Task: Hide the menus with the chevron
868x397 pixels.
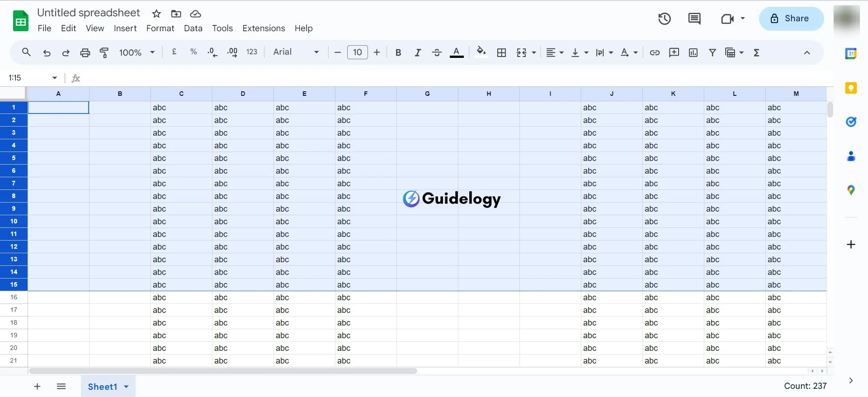Action: coord(807,52)
